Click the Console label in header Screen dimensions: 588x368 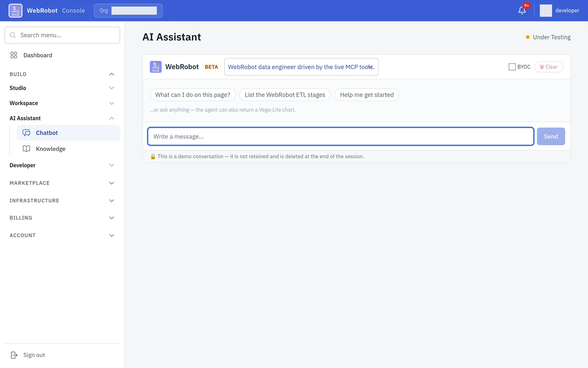pos(73,11)
